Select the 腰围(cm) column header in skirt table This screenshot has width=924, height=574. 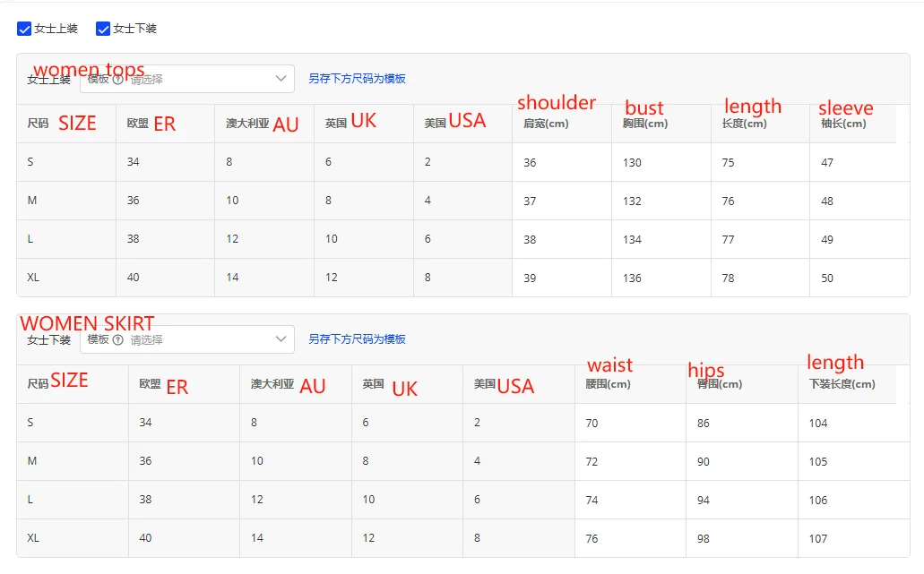pyautogui.click(x=608, y=384)
